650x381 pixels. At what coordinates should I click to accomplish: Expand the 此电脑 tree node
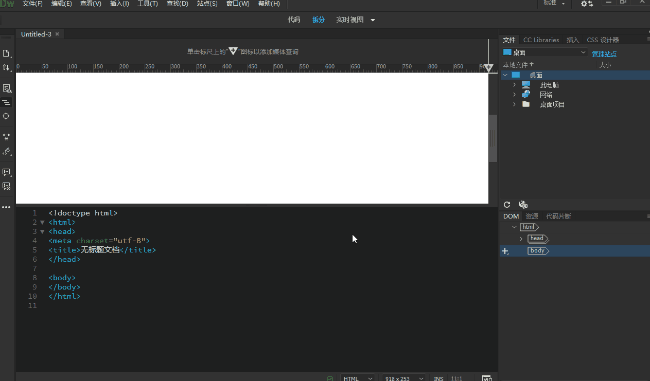coord(514,85)
